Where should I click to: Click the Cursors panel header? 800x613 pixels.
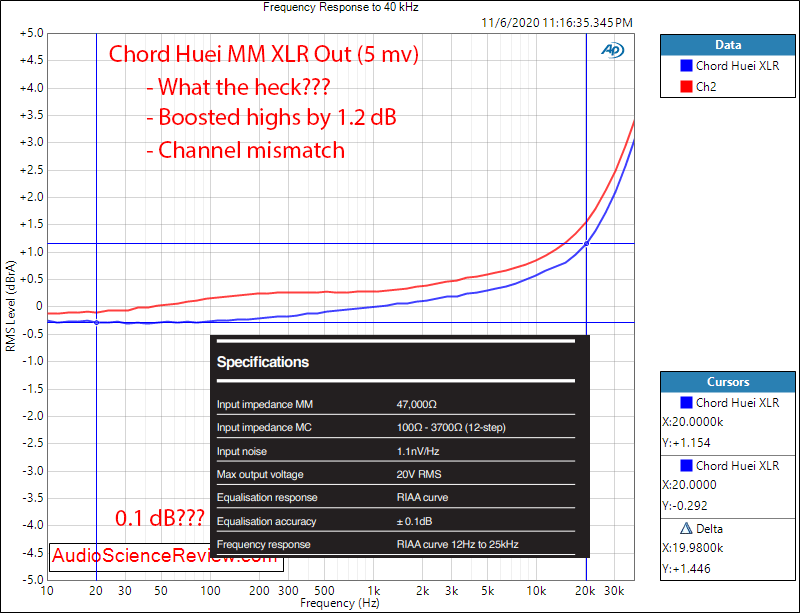728,382
